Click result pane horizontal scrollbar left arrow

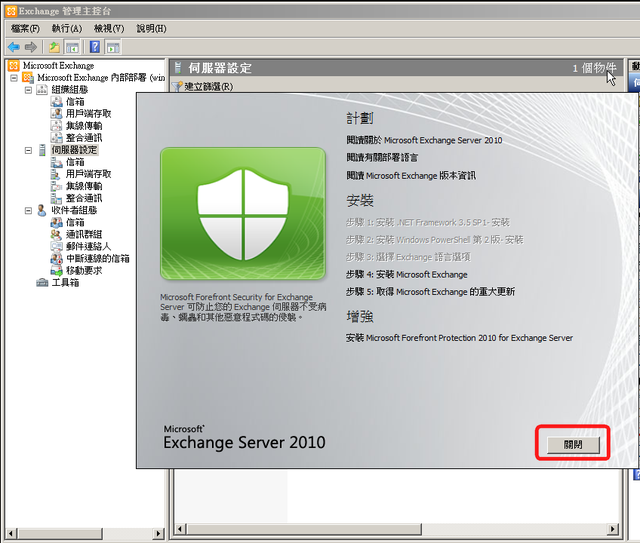[180, 529]
